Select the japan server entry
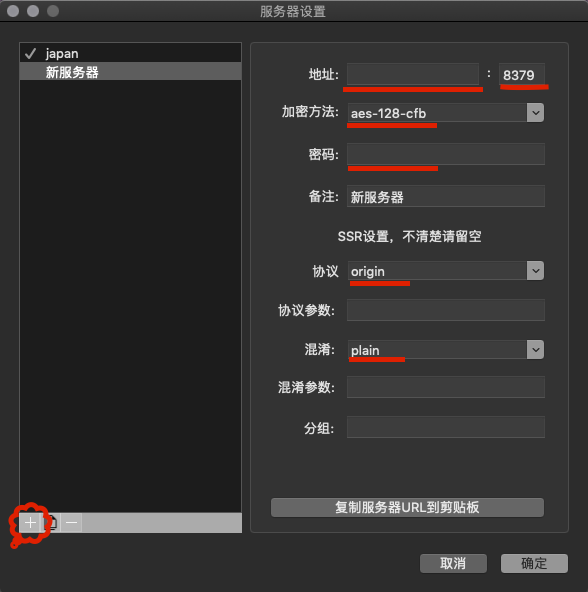The width and height of the screenshot is (588, 592). [x=131, y=53]
